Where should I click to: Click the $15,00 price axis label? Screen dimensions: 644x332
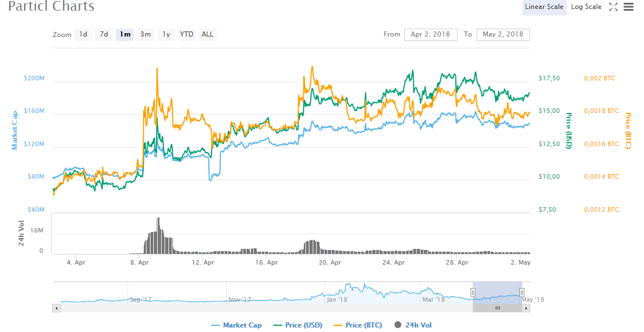point(549,111)
